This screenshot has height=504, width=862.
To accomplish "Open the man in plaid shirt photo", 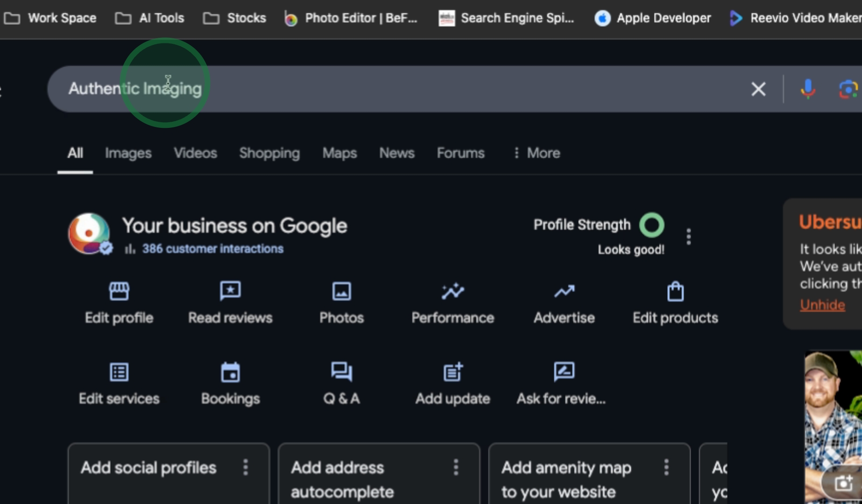I will click(x=833, y=427).
